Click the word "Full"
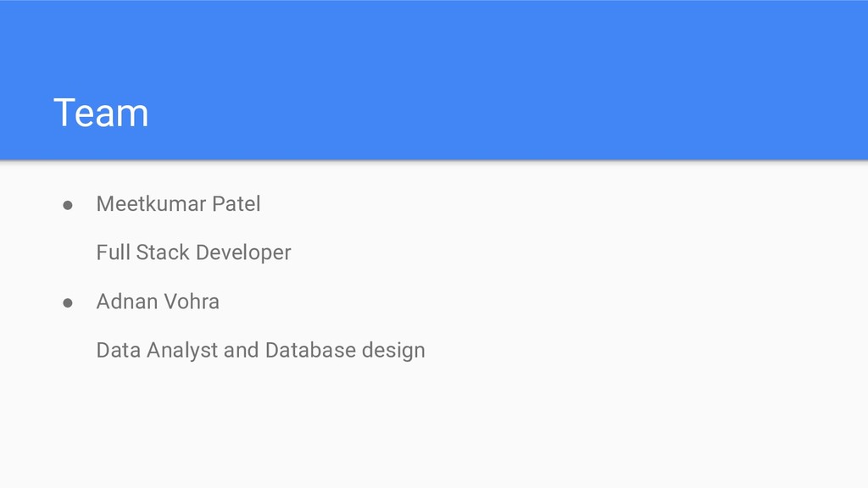The height and width of the screenshot is (488, 868). point(113,252)
